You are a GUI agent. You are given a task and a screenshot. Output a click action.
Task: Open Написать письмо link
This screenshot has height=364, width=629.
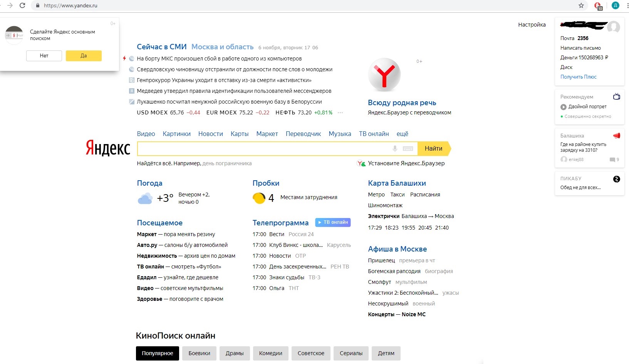[580, 48]
